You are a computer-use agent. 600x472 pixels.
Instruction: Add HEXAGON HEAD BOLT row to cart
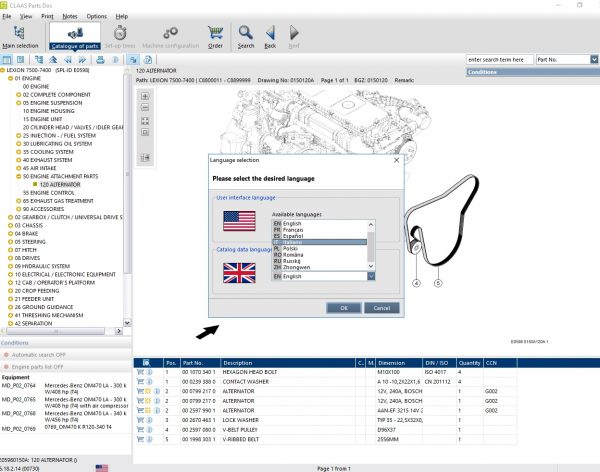[x=143, y=372]
